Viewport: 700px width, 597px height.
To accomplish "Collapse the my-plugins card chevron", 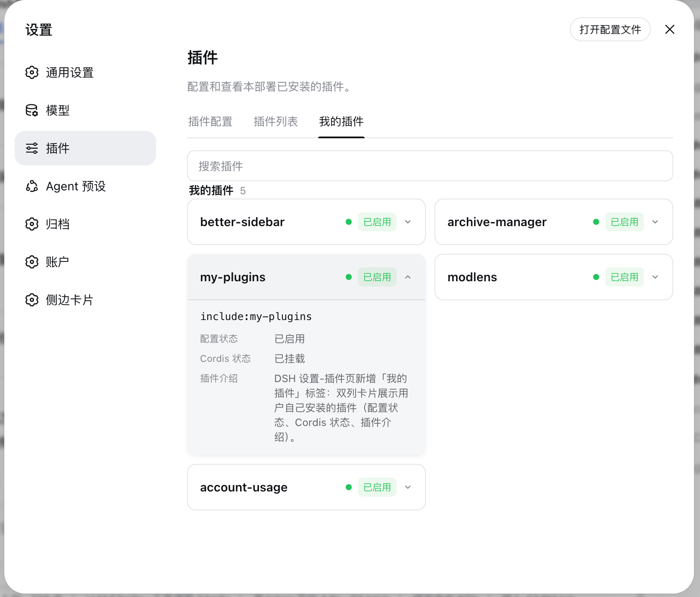I will 408,277.
